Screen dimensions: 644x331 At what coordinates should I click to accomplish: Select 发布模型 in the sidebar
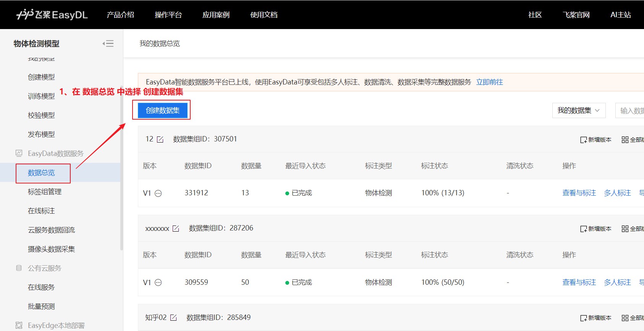coord(41,134)
